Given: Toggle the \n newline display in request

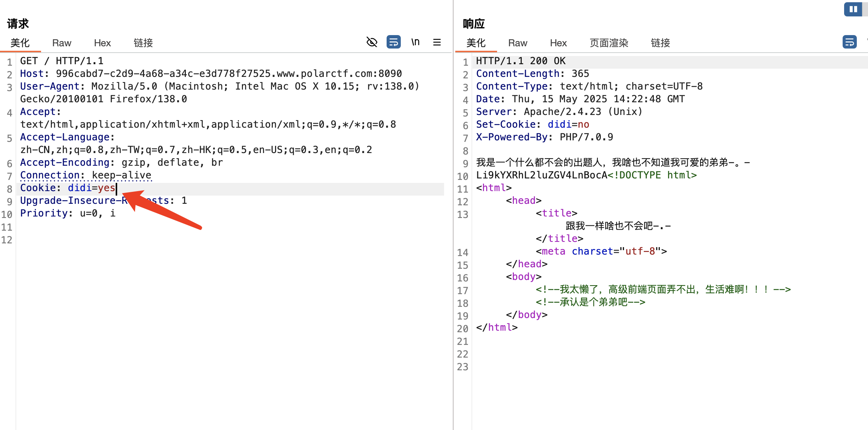Looking at the screenshot, I should pos(415,42).
